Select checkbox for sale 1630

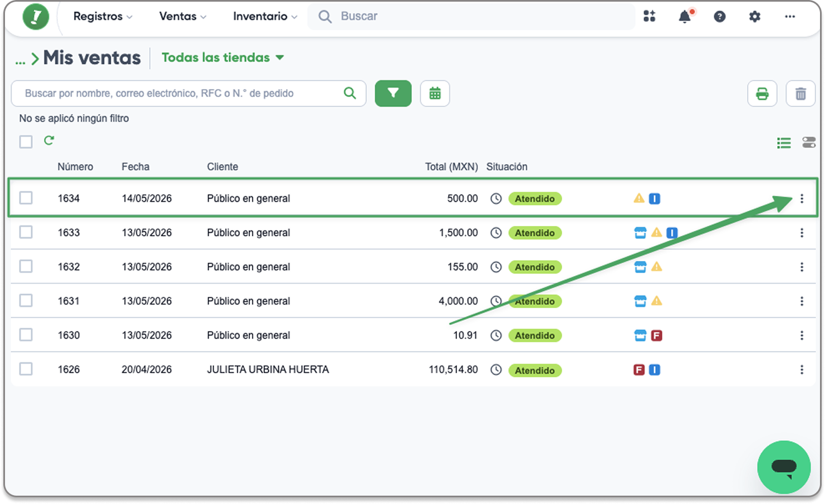(26, 334)
